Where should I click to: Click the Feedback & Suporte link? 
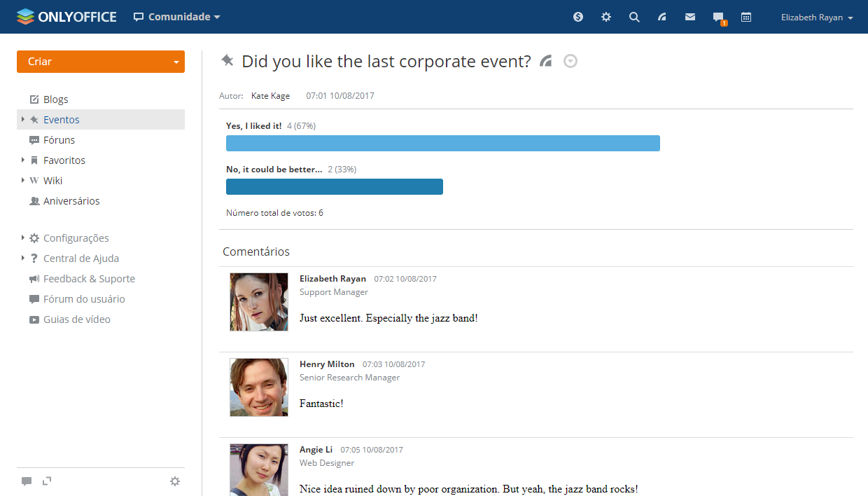(x=89, y=279)
